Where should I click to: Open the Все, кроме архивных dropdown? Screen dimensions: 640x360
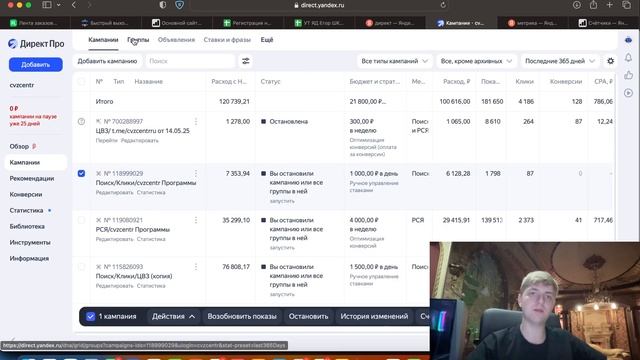click(x=476, y=61)
